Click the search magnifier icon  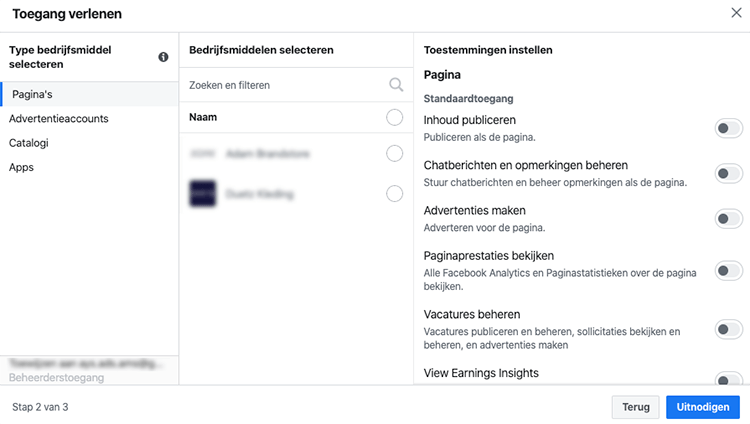pyautogui.click(x=396, y=85)
